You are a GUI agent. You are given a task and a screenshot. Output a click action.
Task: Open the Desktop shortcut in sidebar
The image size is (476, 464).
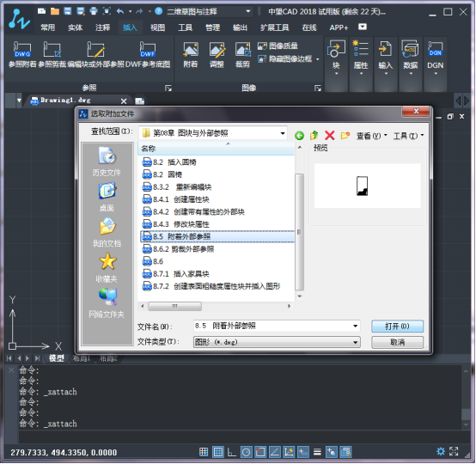tap(107, 197)
